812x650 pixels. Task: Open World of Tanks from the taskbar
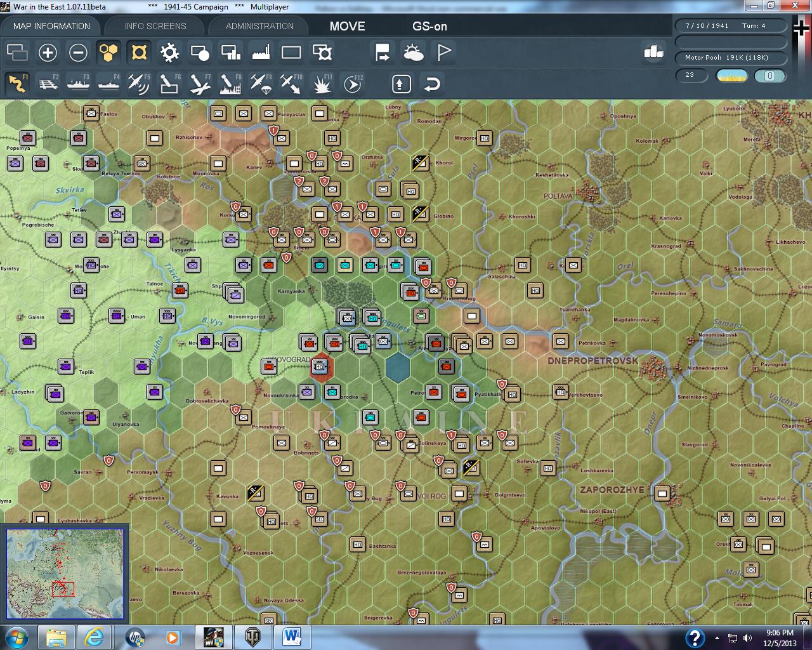(x=252, y=637)
